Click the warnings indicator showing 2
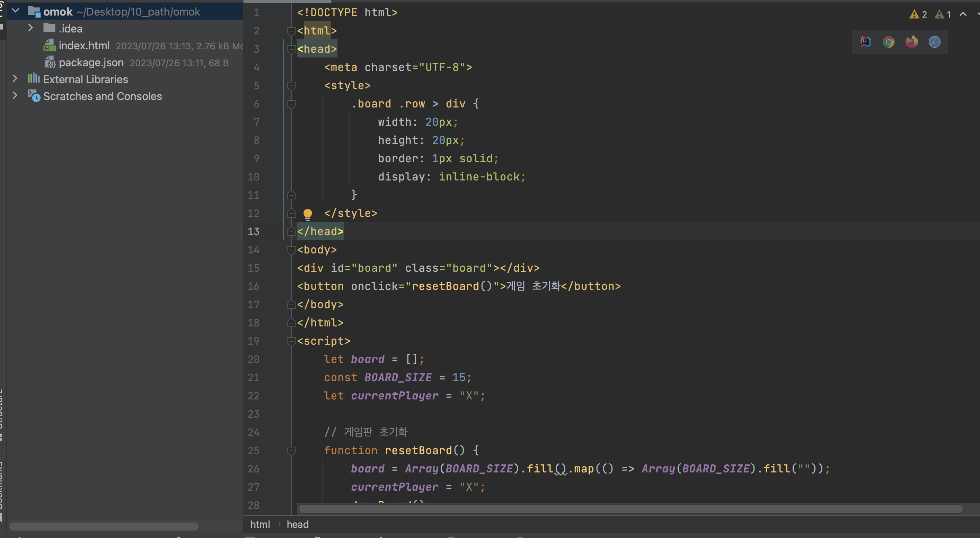This screenshot has width=980, height=538. tap(918, 15)
